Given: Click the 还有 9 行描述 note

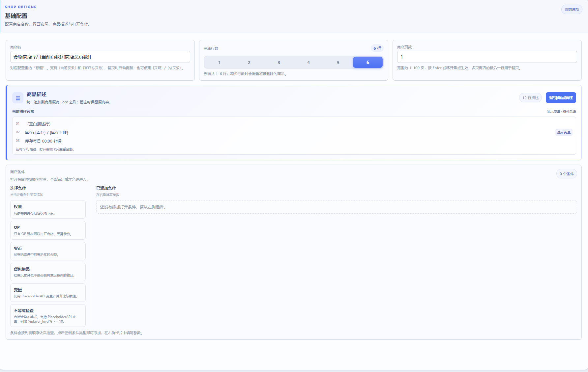Looking at the screenshot, I should [x=45, y=149].
